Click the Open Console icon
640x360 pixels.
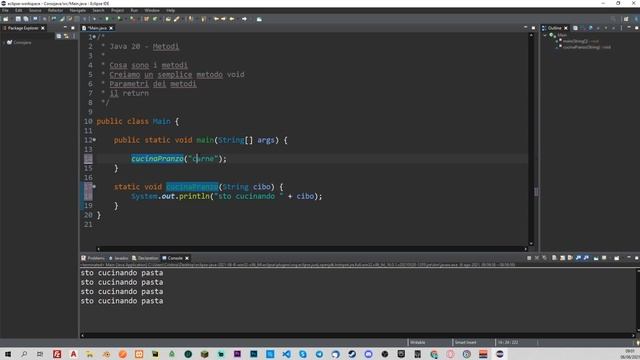click(617, 258)
